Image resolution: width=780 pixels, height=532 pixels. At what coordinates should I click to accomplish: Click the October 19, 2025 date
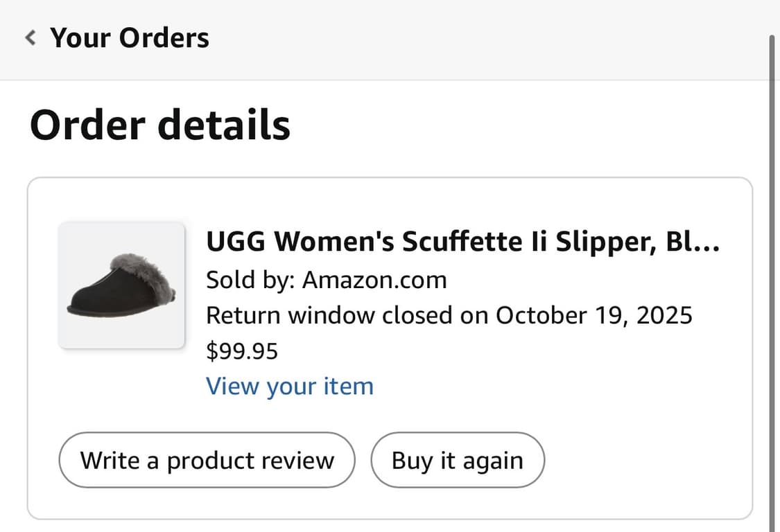(x=593, y=316)
